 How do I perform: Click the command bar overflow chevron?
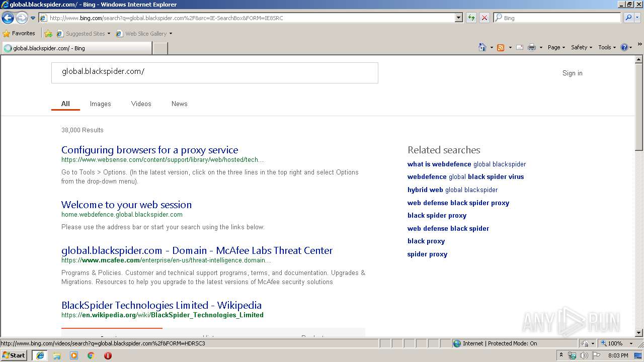[639, 44]
